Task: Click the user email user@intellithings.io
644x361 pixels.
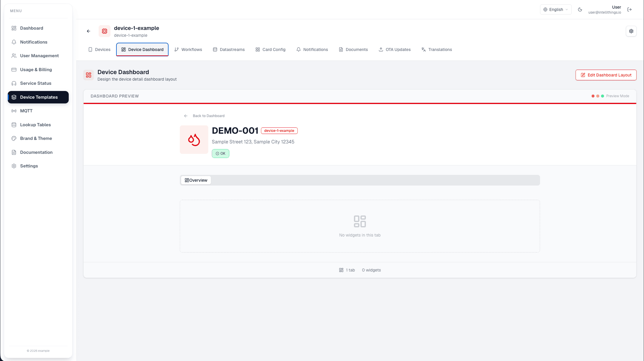Action: pos(605,12)
